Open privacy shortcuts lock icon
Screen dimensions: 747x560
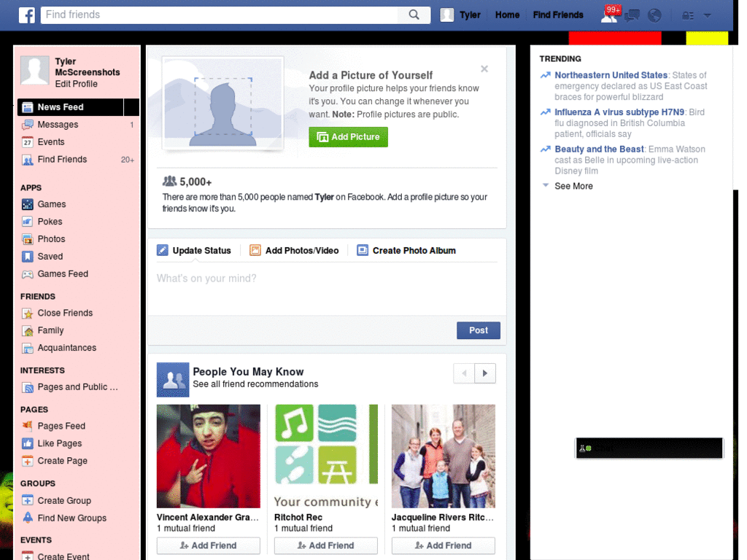pyautogui.click(x=687, y=16)
